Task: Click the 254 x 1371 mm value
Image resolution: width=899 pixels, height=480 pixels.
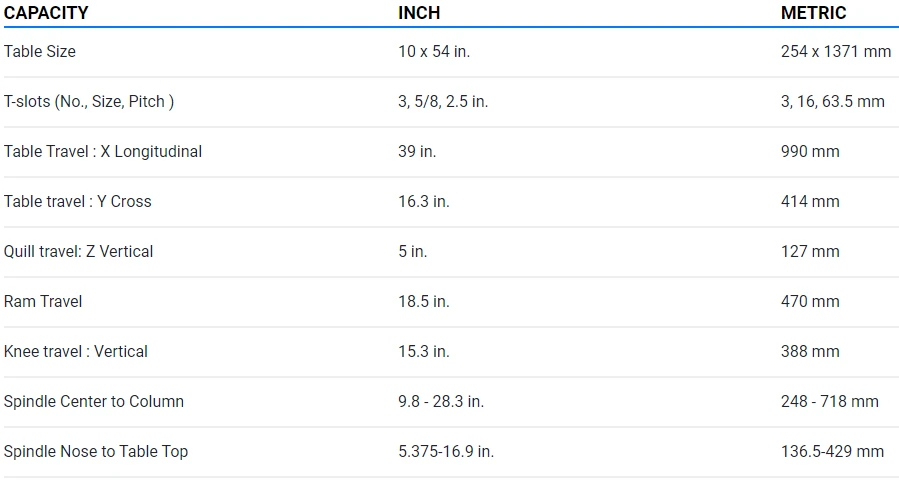Action: (x=835, y=51)
